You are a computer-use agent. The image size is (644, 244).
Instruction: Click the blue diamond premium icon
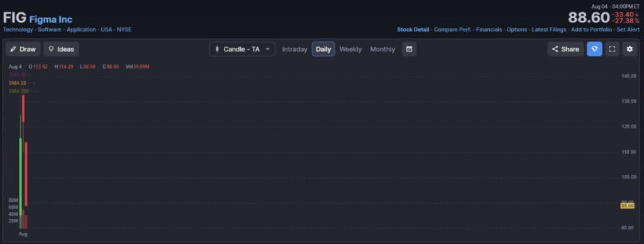[x=594, y=49]
